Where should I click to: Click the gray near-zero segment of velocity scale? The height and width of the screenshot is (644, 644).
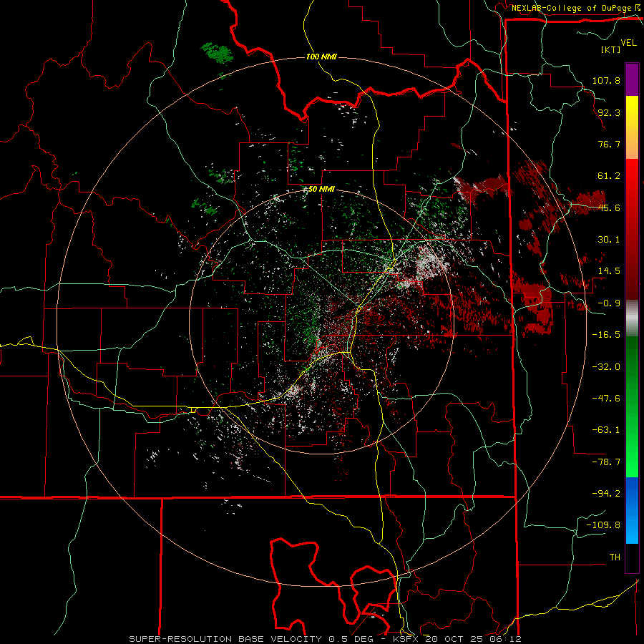point(632,318)
